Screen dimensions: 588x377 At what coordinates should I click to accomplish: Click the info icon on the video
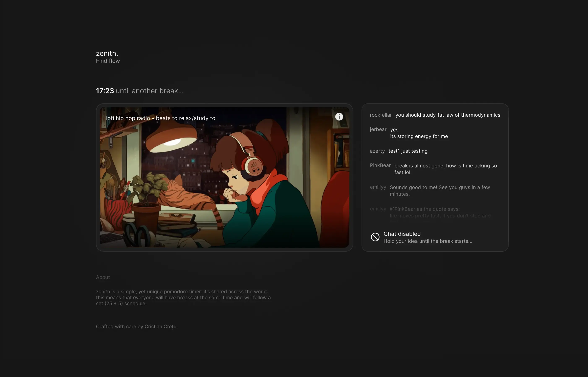click(339, 117)
